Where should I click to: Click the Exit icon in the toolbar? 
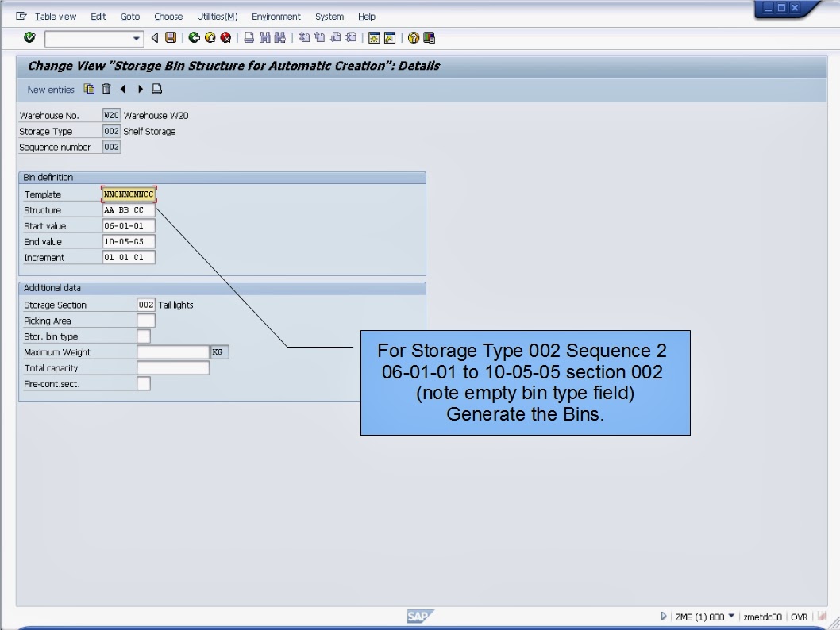tap(210, 37)
